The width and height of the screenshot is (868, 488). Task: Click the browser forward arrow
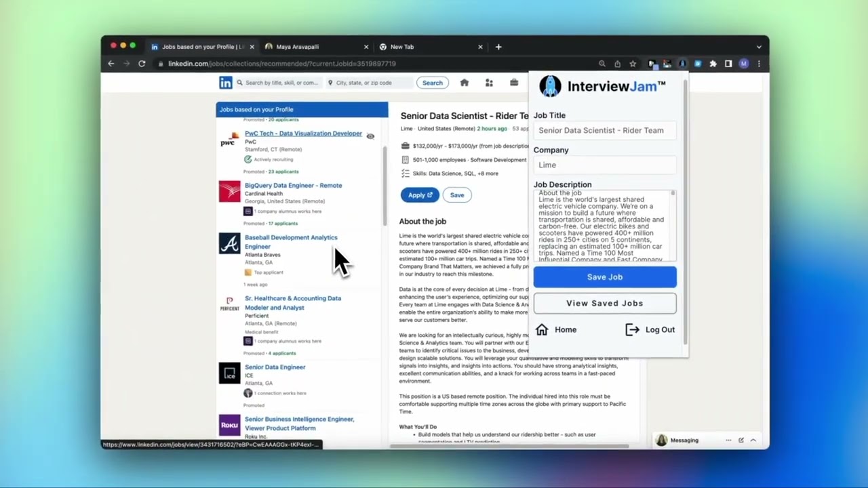click(x=126, y=64)
